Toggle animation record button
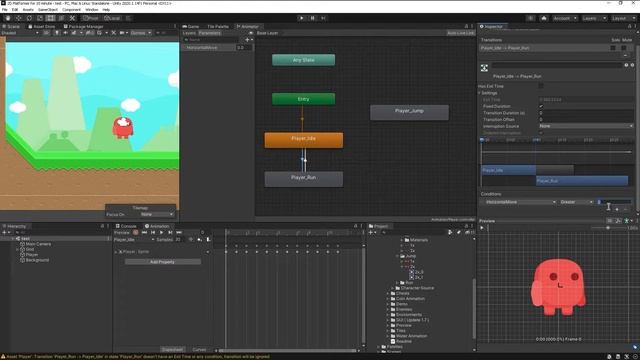This screenshot has width=640, height=360. pyautogui.click(x=136, y=232)
